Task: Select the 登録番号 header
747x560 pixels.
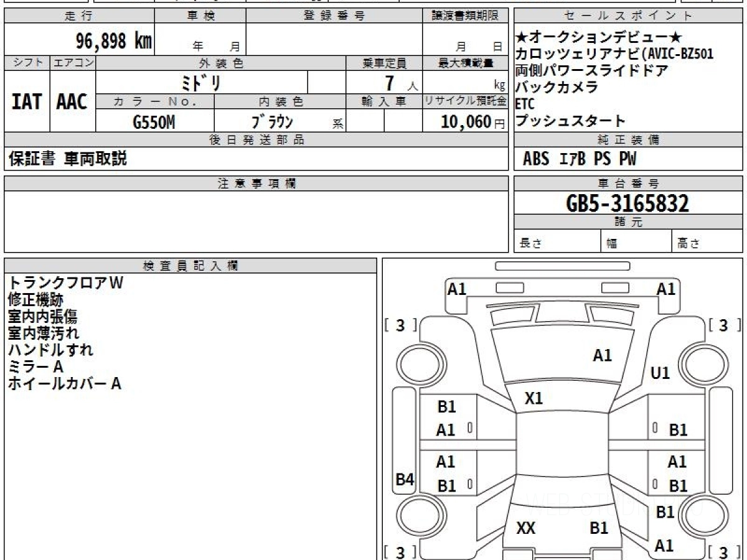Action: 334,16
